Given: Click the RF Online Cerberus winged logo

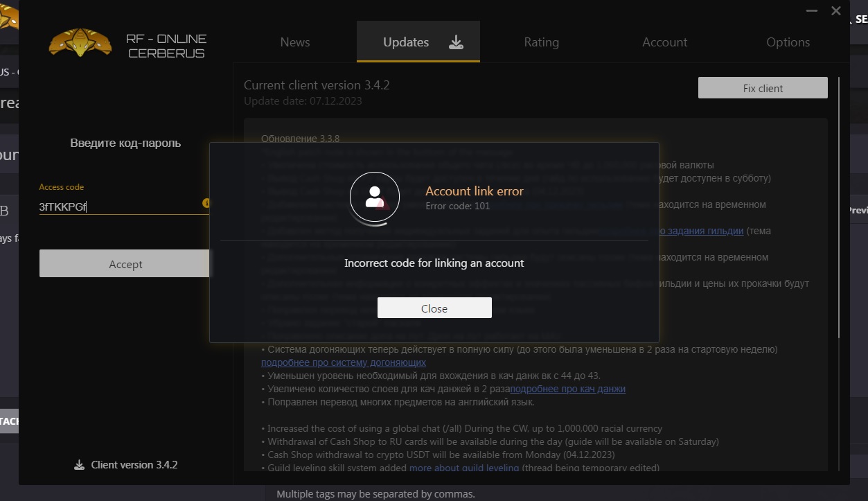Looking at the screenshot, I should click(x=80, y=43).
